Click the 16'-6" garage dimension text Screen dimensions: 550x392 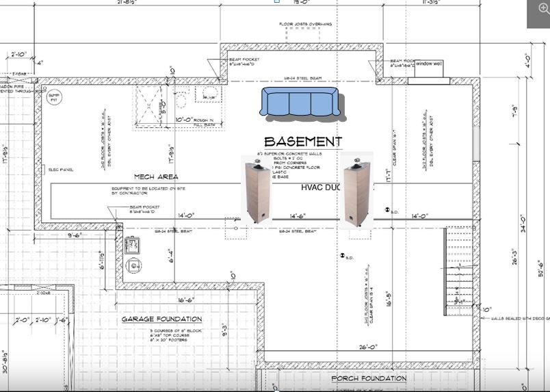tap(186, 300)
